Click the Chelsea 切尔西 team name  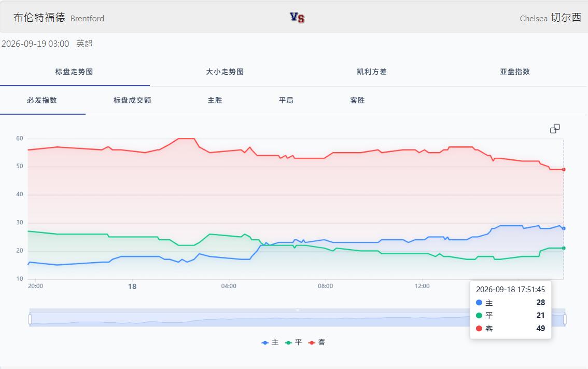551,18
